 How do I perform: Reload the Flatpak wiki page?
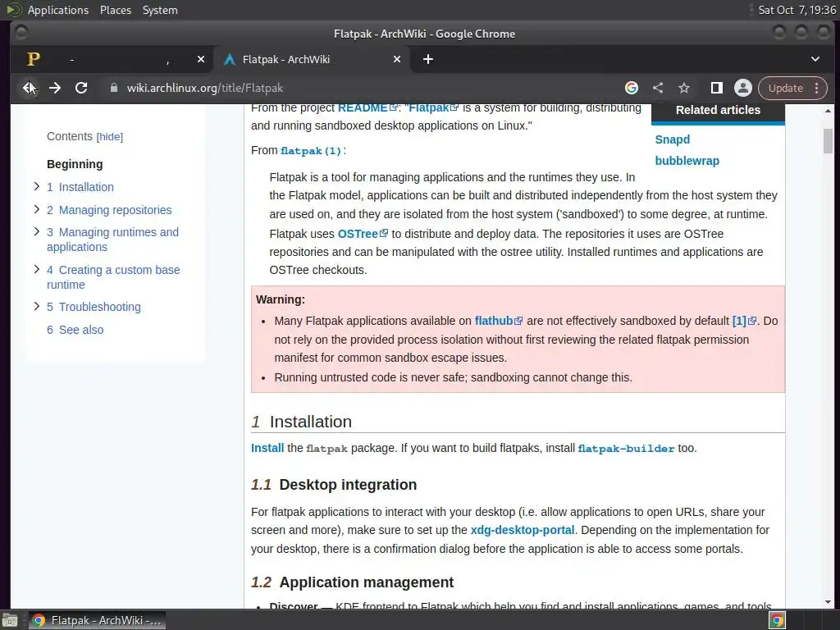pyautogui.click(x=81, y=88)
